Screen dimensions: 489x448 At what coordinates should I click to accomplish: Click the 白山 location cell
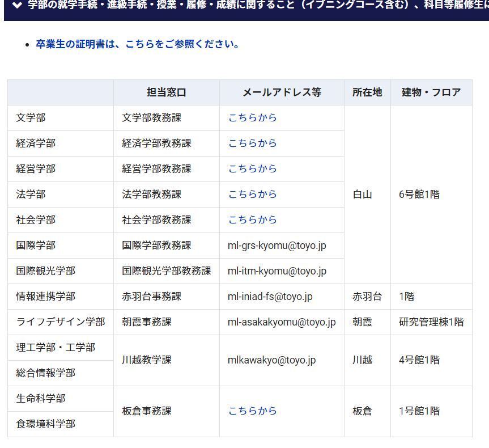point(362,195)
